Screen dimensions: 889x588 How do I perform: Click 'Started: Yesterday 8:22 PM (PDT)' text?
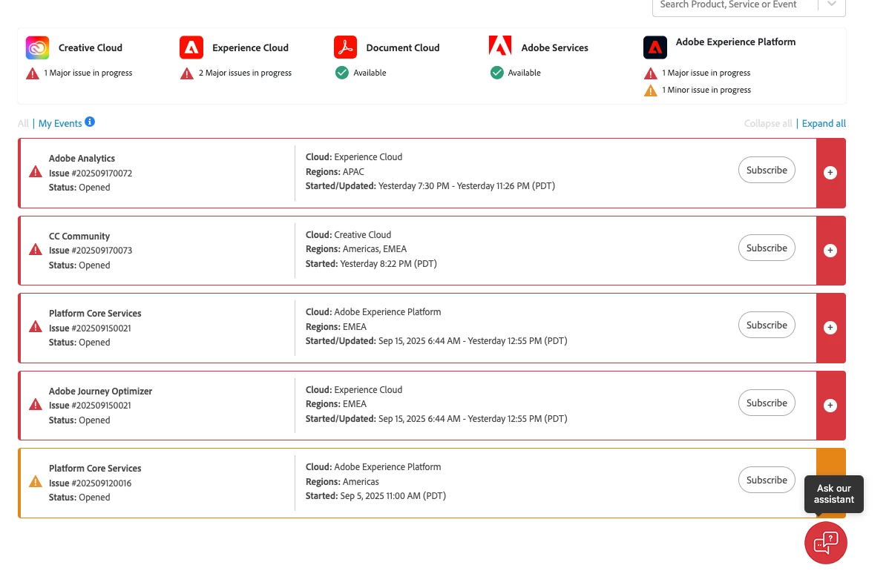point(371,264)
